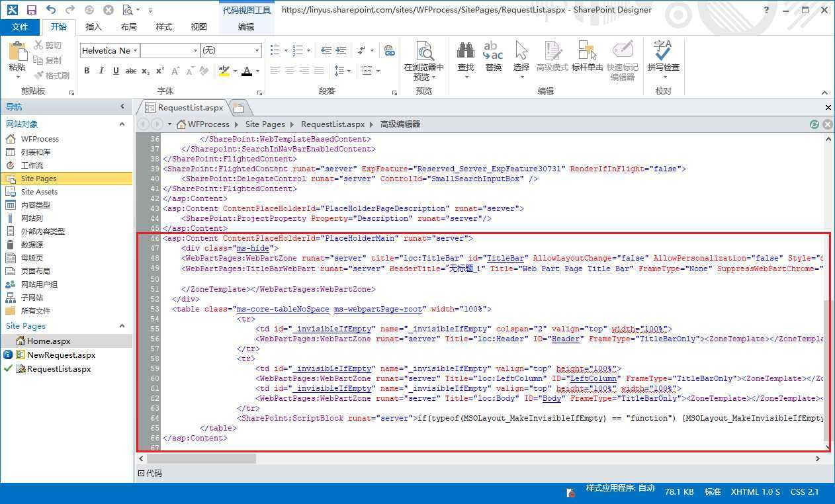Apply the font color swatch
Screen dimensions: 835x504
coord(247,71)
